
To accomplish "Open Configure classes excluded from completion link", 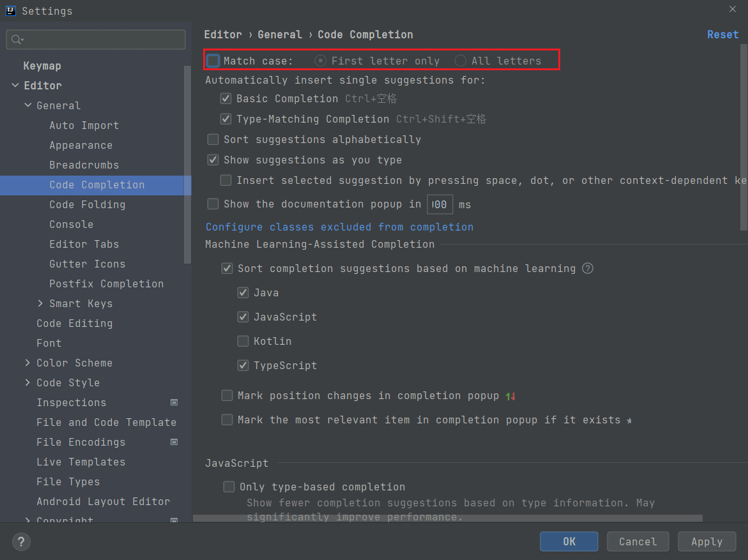I will [339, 227].
